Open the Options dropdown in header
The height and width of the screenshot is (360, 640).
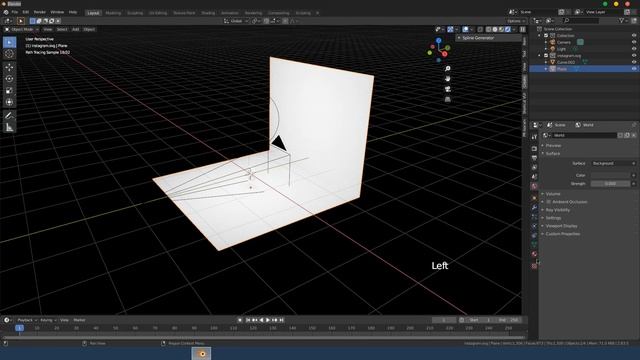click(x=516, y=21)
